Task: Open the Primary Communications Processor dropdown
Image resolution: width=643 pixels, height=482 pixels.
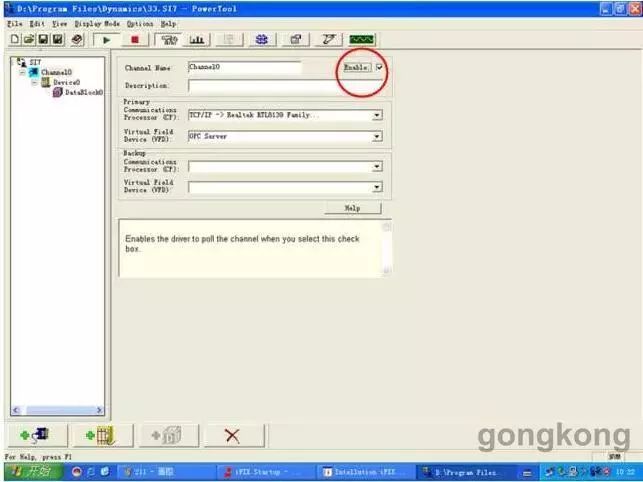Action: click(x=377, y=115)
